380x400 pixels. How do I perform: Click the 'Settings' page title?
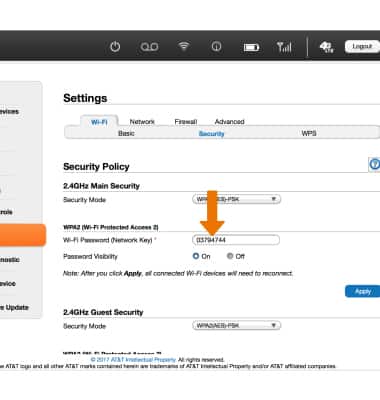pyautogui.click(x=85, y=98)
